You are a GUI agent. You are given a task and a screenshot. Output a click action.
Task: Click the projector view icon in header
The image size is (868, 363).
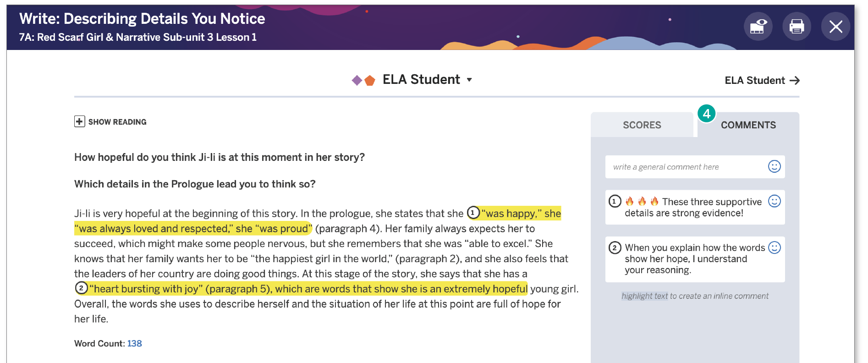(758, 27)
